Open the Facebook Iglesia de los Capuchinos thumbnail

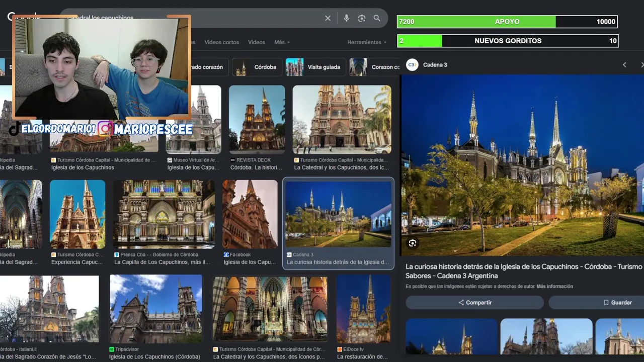[x=250, y=214]
